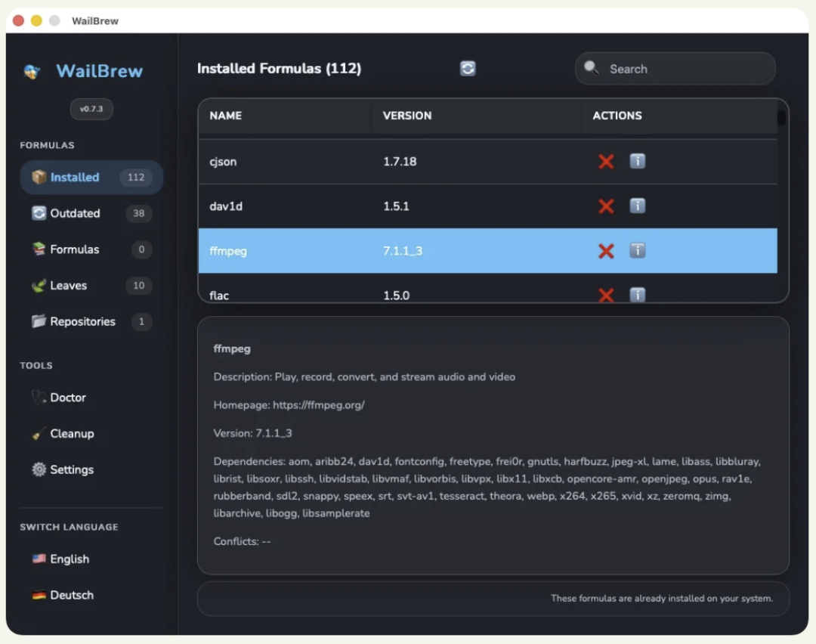This screenshot has height=644, width=816.
Task: Show info for the cjson formula
Action: (638, 162)
